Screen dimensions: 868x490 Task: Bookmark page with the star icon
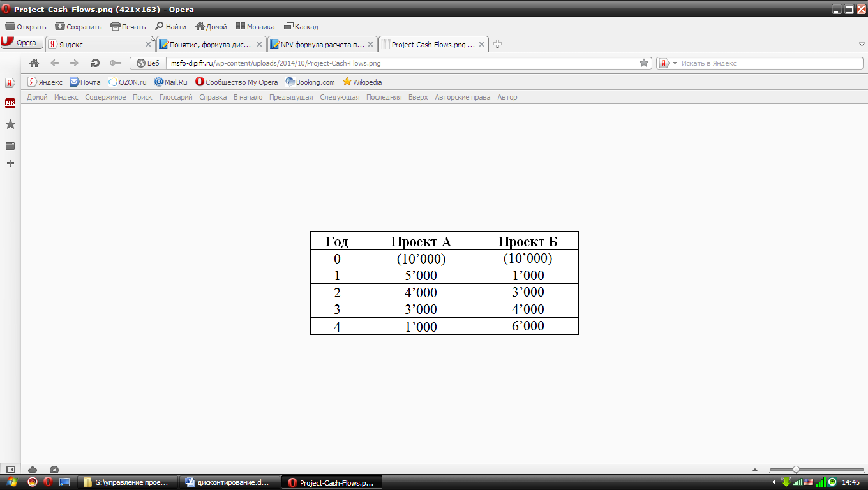(644, 63)
